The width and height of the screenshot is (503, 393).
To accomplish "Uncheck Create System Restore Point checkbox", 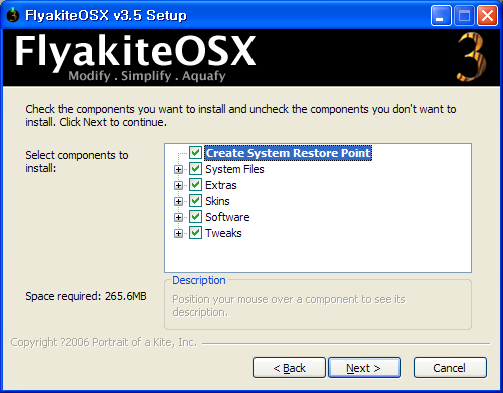I will click(195, 153).
